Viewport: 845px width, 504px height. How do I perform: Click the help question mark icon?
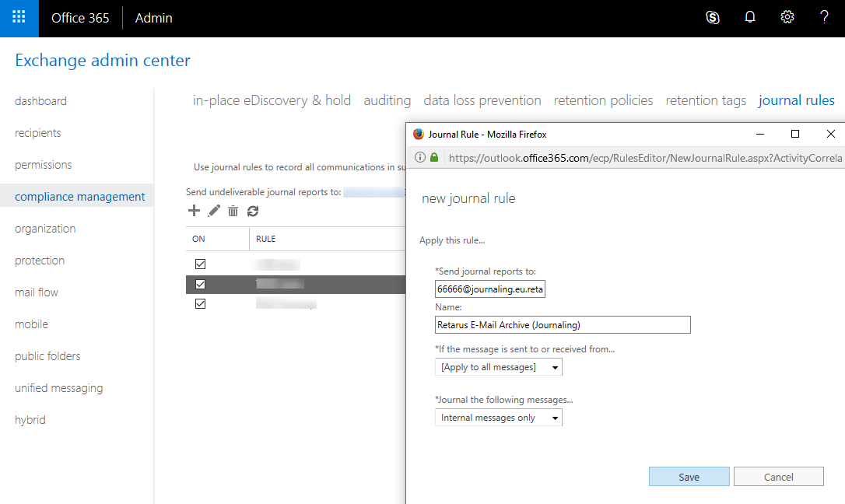click(x=825, y=18)
